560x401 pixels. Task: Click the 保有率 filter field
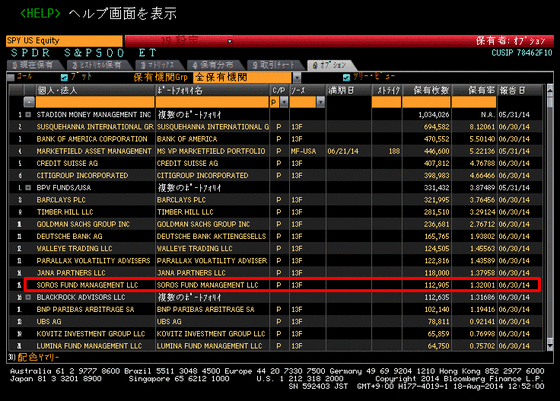[474, 102]
